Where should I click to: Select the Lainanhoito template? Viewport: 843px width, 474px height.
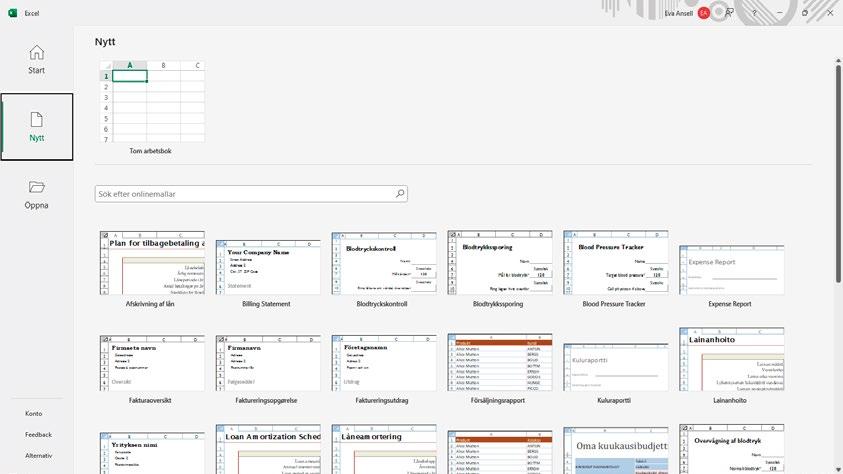(x=732, y=359)
